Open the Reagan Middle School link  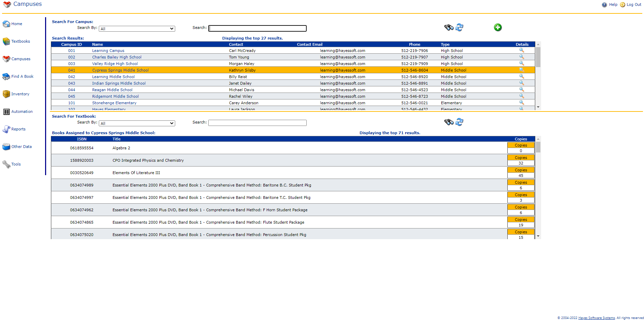point(112,90)
